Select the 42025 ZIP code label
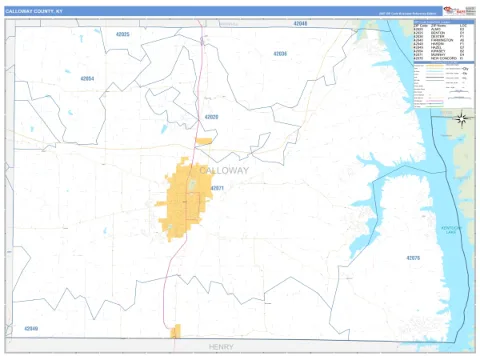This screenshot has height=360, width=480. [x=122, y=34]
